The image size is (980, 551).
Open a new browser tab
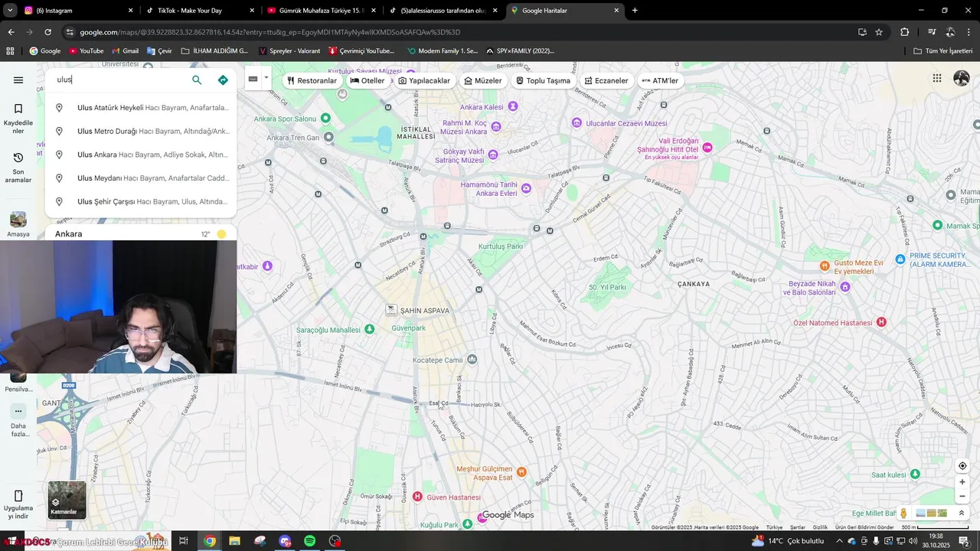635,11
